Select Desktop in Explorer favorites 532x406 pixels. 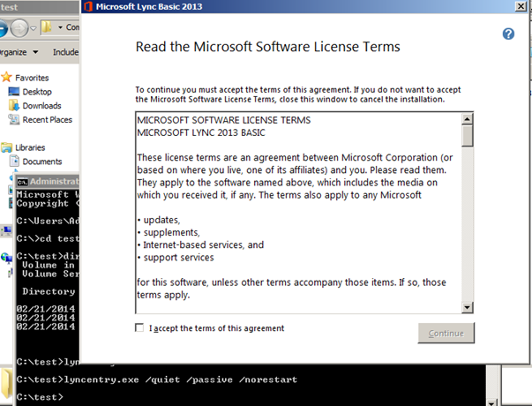37,92
